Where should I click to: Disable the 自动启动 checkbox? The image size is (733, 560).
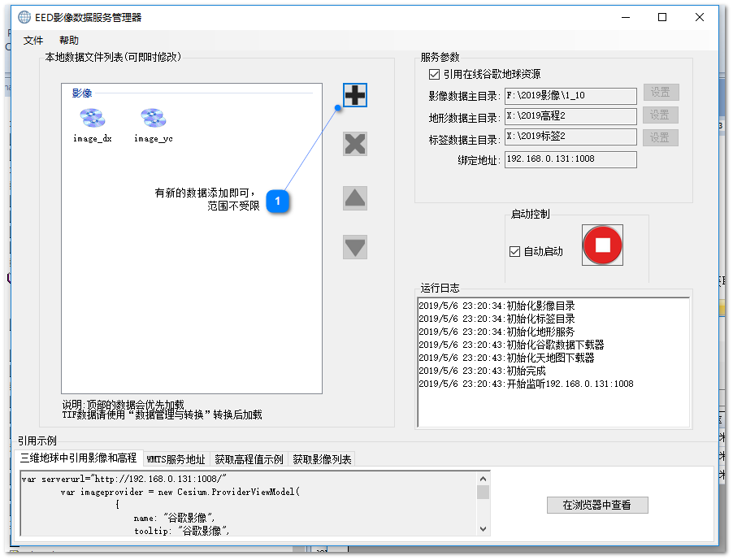pyautogui.click(x=514, y=251)
